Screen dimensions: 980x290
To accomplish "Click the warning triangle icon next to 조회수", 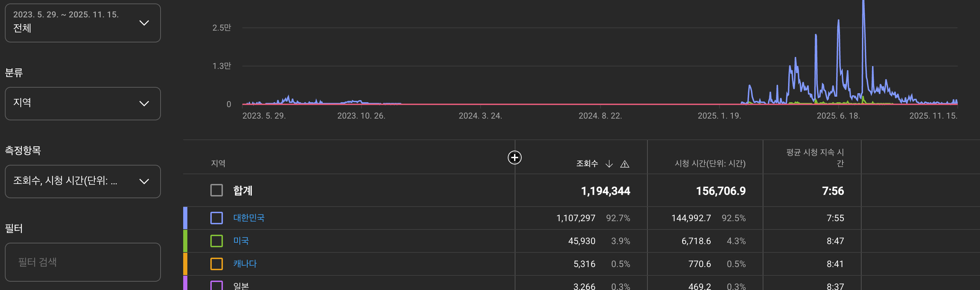I will pyautogui.click(x=624, y=164).
